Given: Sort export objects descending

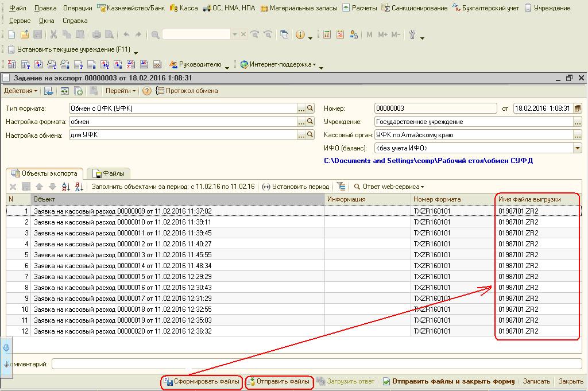Looking at the screenshot, I should click(79, 187).
